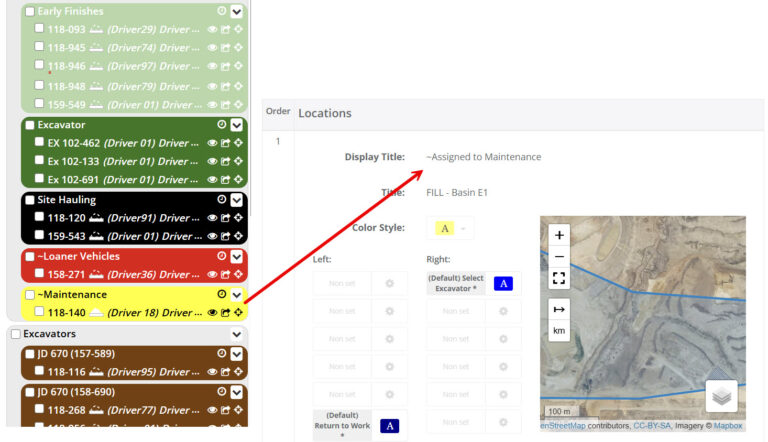This screenshot has width=768, height=442.
Task: Open the Color Style dropdown
Action: pos(450,228)
